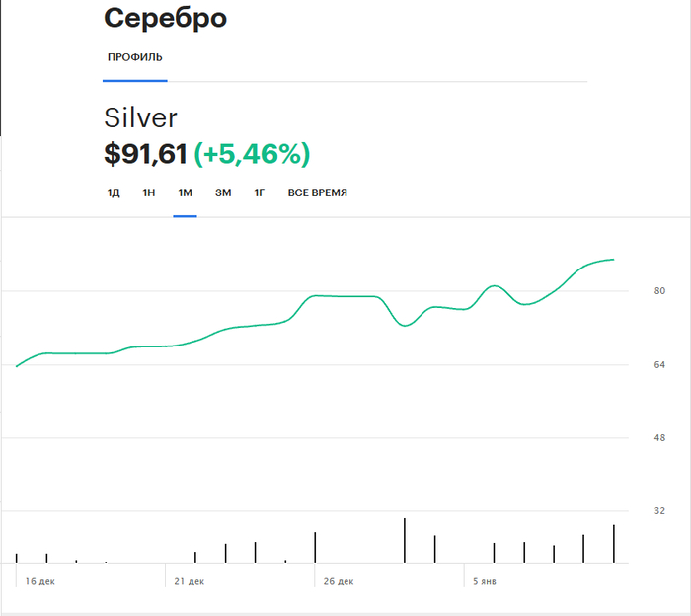Click the 16 дек date marker
This screenshot has height=616, width=691.
40,582
